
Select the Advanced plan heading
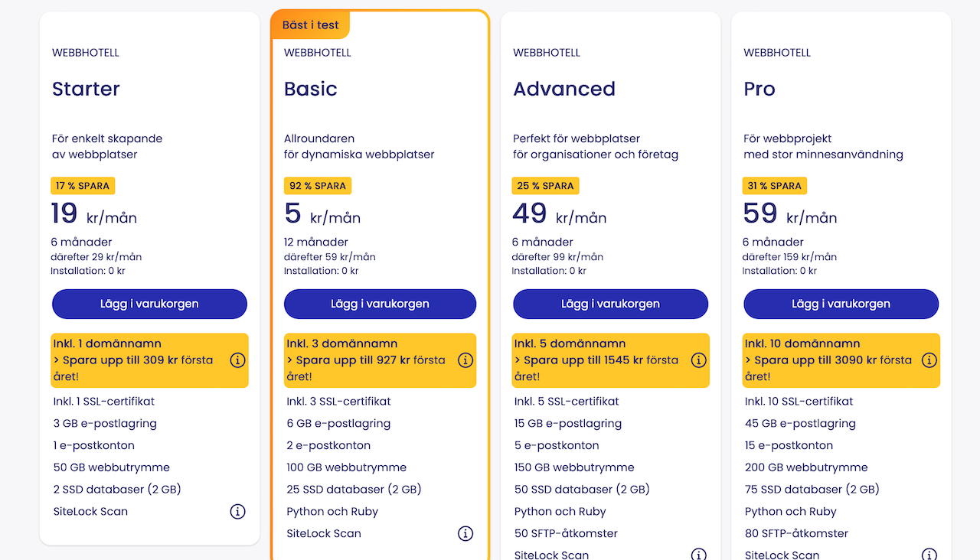(564, 89)
